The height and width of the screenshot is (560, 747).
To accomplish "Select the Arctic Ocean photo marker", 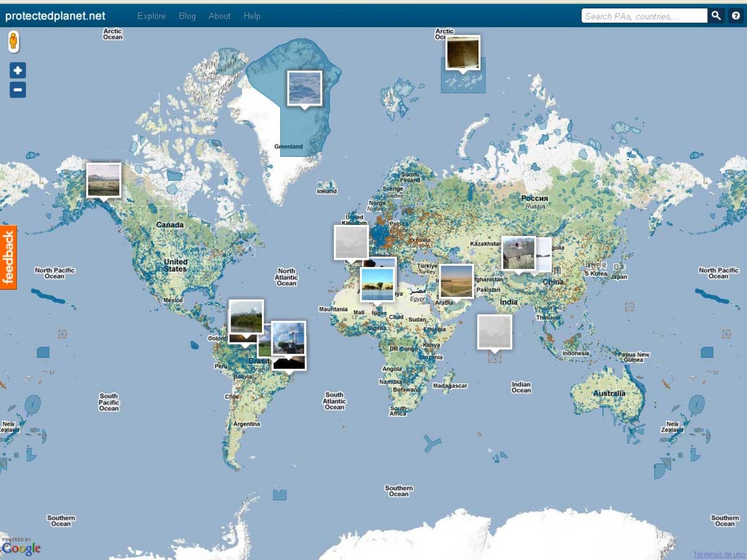I will 462,53.
